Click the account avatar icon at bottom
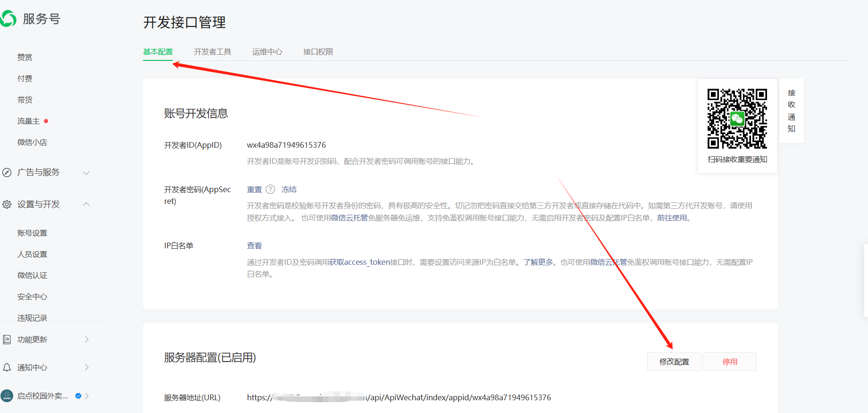868x413 pixels. (x=7, y=396)
